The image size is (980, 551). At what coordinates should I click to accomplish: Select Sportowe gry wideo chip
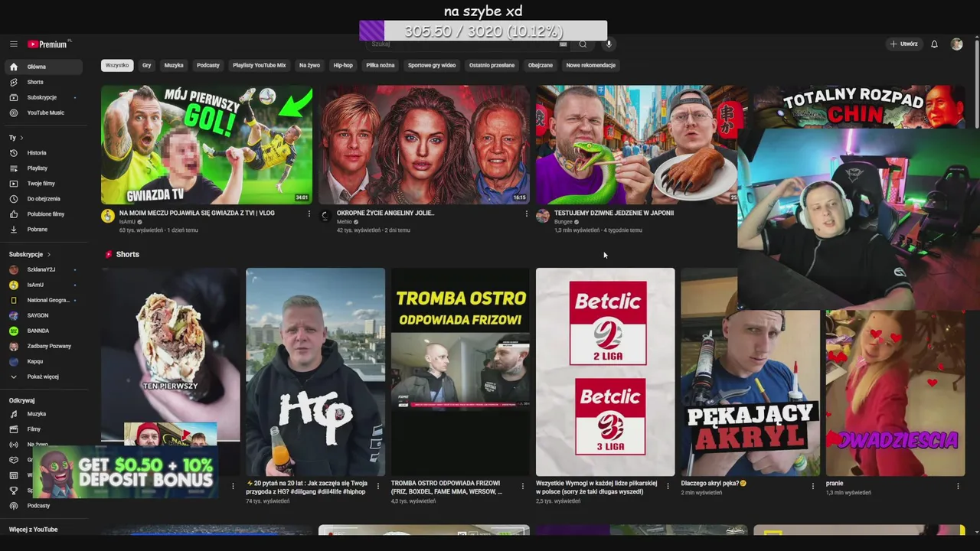pos(432,66)
